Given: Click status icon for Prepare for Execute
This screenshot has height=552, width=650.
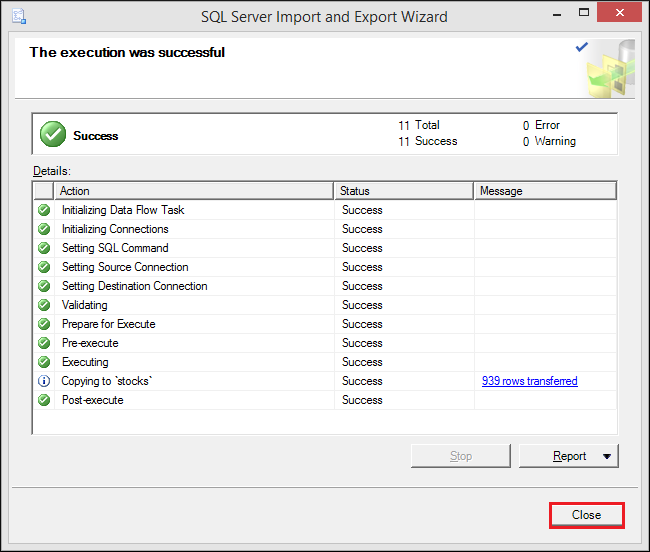Looking at the screenshot, I should (x=44, y=324).
